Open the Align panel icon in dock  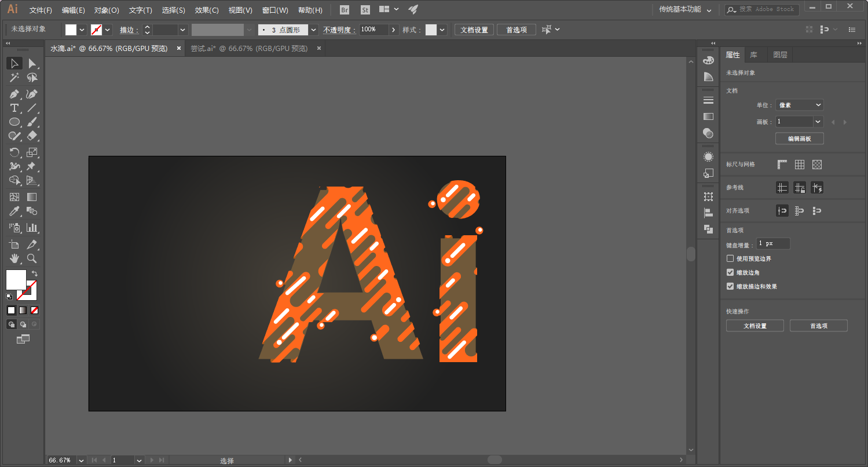[708, 213]
